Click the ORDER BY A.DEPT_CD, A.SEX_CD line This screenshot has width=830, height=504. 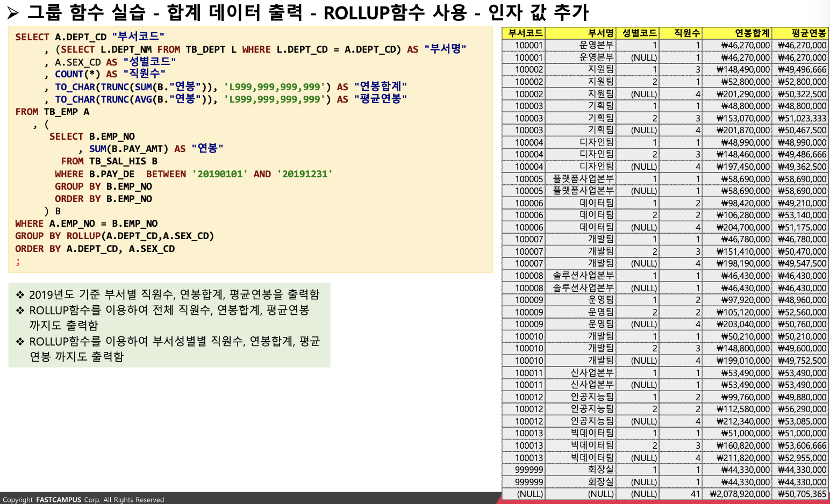[95, 249]
